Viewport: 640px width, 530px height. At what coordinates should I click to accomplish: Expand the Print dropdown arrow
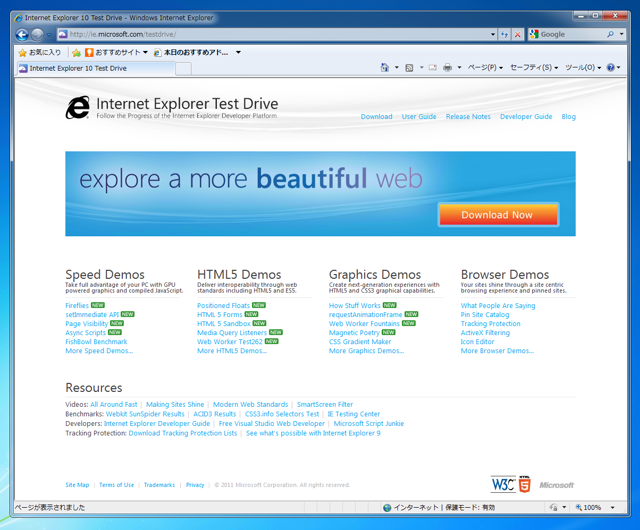click(459, 68)
